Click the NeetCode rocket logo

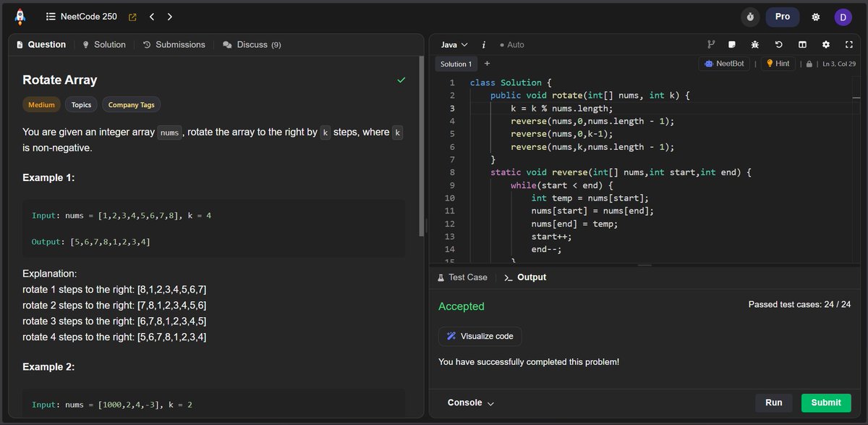[x=20, y=16]
